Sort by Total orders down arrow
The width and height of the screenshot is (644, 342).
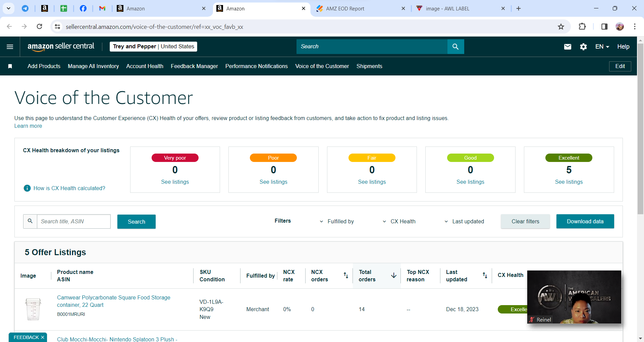click(x=394, y=276)
